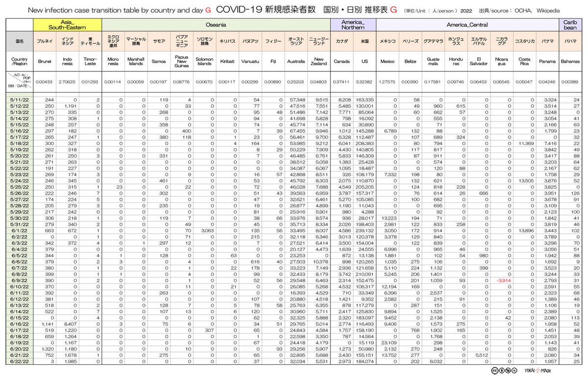Select the Indonesia column header
This screenshot has height=378, width=588.
[68, 62]
